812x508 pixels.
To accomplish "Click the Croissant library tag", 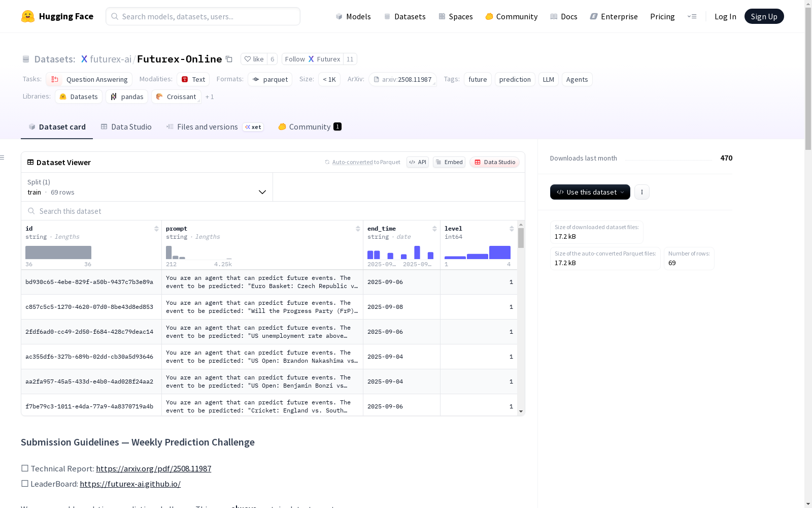I will pos(176,97).
